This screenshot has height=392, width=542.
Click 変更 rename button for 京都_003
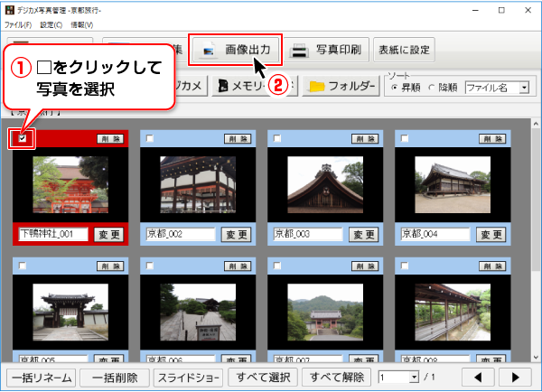point(363,235)
